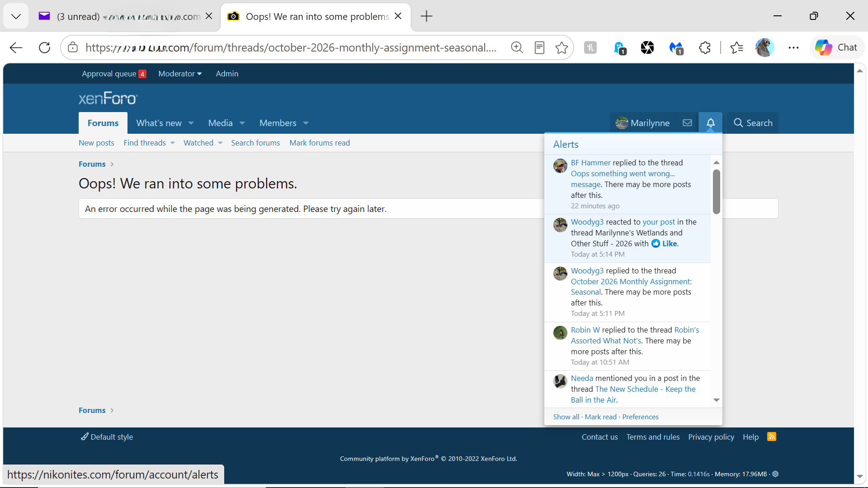Open the What's new tab
868x488 pixels.
click(x=159, y=123)
